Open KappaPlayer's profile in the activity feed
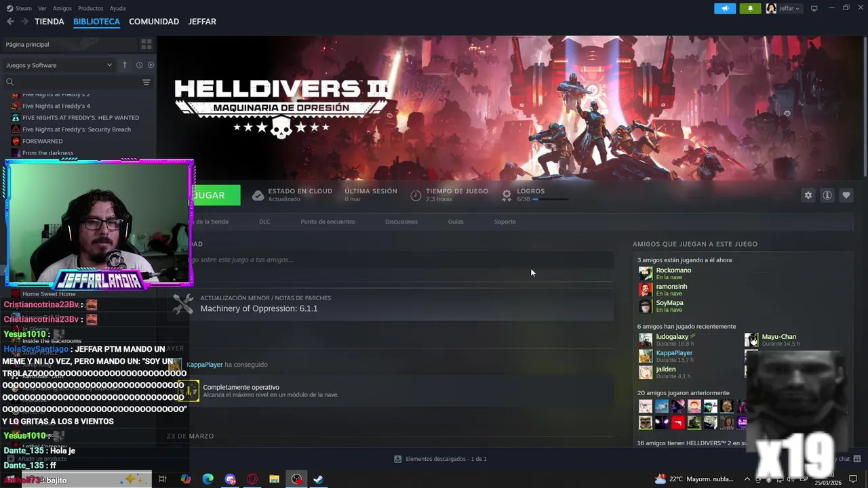Image resolution: width=868 pixels, height=488 pixels. pos(205,365)
